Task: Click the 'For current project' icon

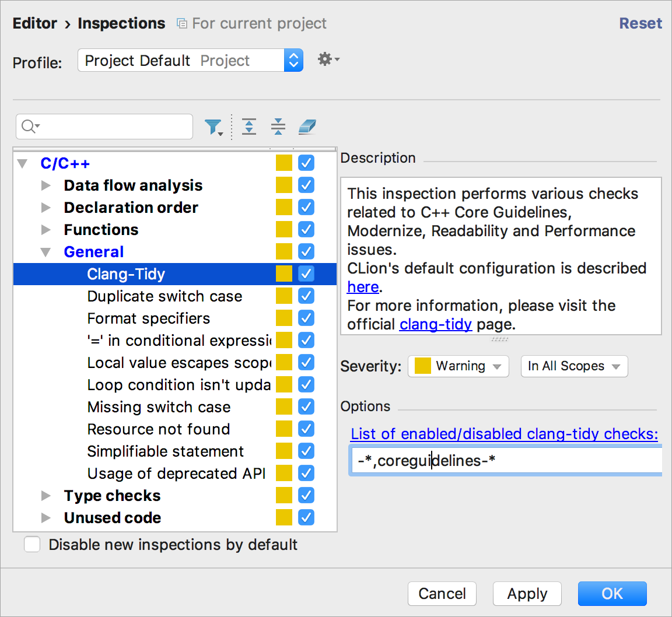Action: coord(182,24)
